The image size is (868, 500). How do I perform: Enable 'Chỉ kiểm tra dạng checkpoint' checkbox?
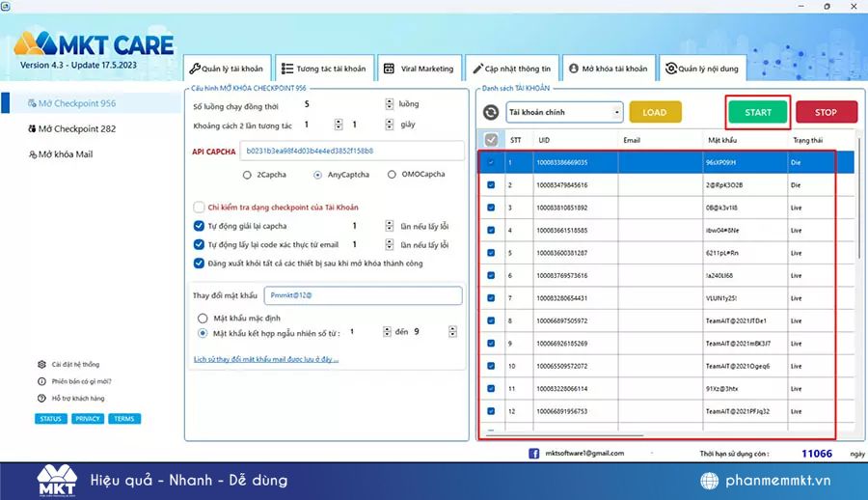click(x=199, y=208)
